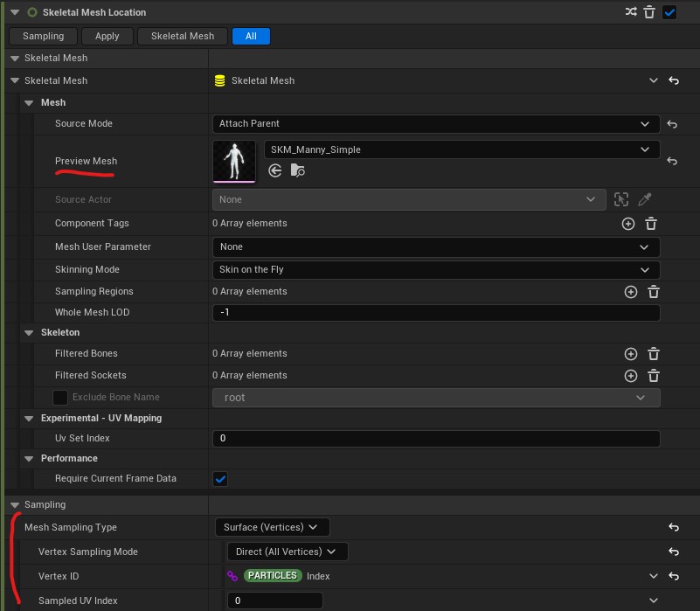Open the SKM_Manny_Simple preview mesh dropdown
The image size is (700, 611).
(x=462, y=149)
